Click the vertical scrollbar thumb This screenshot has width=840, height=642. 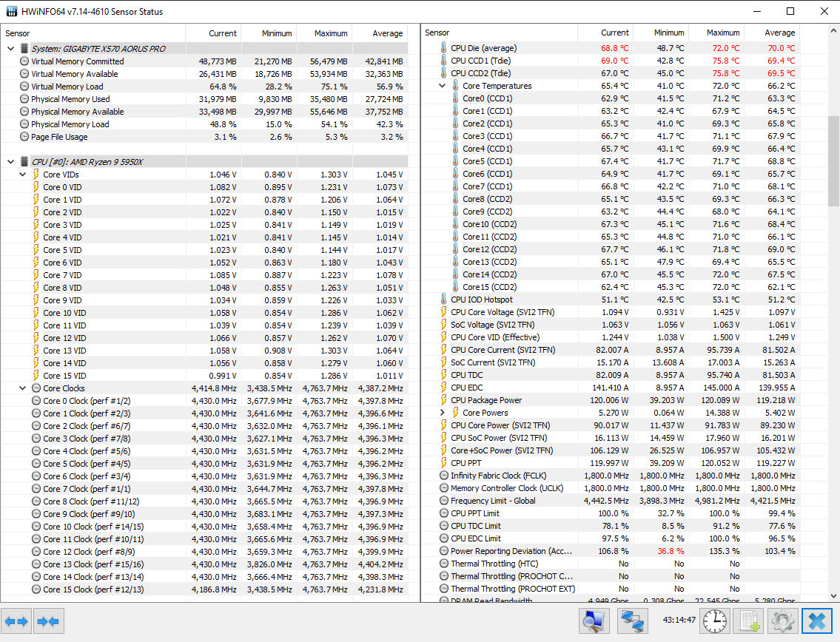tap(833, 160)
